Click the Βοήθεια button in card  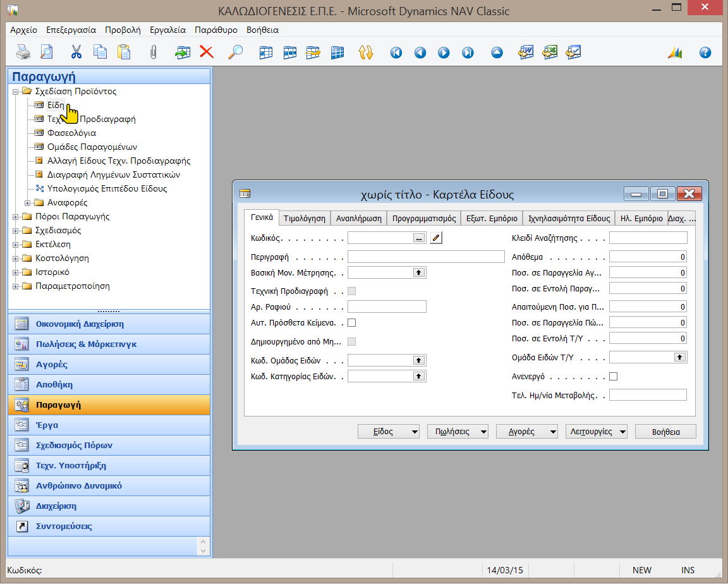(666, 431)
